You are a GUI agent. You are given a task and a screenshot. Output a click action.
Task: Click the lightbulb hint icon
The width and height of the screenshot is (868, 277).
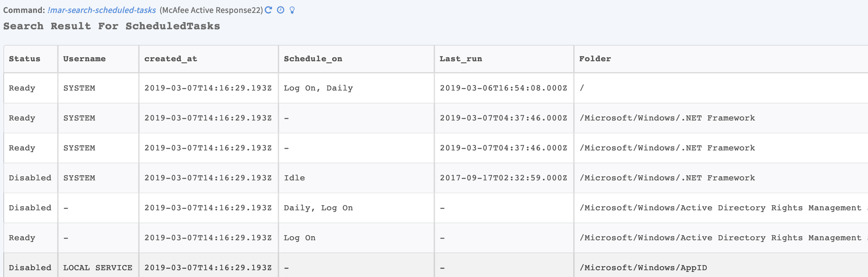point(292,10)
